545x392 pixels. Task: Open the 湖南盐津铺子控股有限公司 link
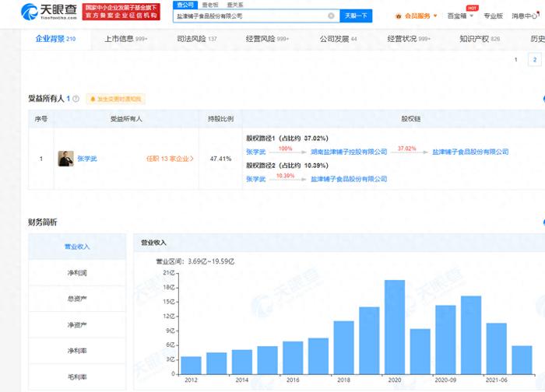pyautogui.click(x=349, y=152)
